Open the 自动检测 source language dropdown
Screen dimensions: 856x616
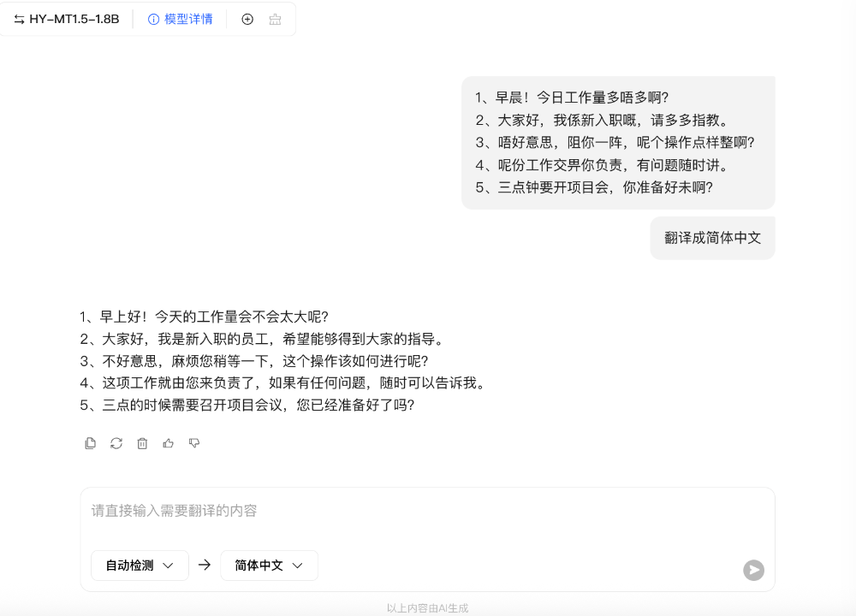tap(140, 566)
